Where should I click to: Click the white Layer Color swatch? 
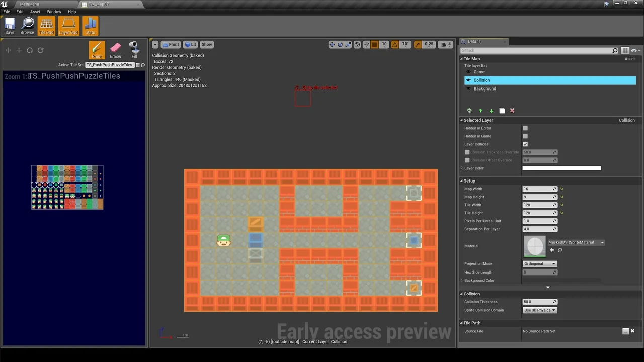tap(561, 168)
